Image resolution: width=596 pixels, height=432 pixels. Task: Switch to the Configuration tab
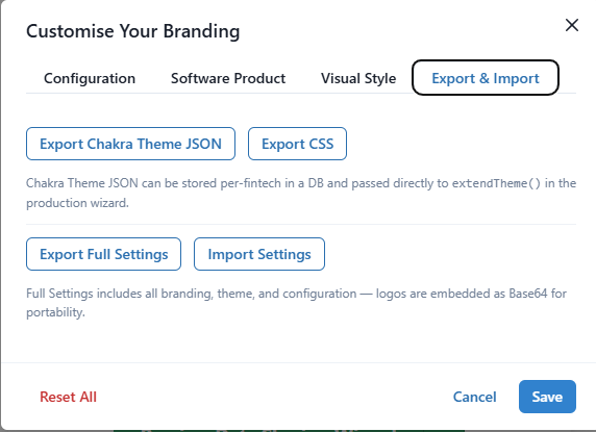(90, 78)
